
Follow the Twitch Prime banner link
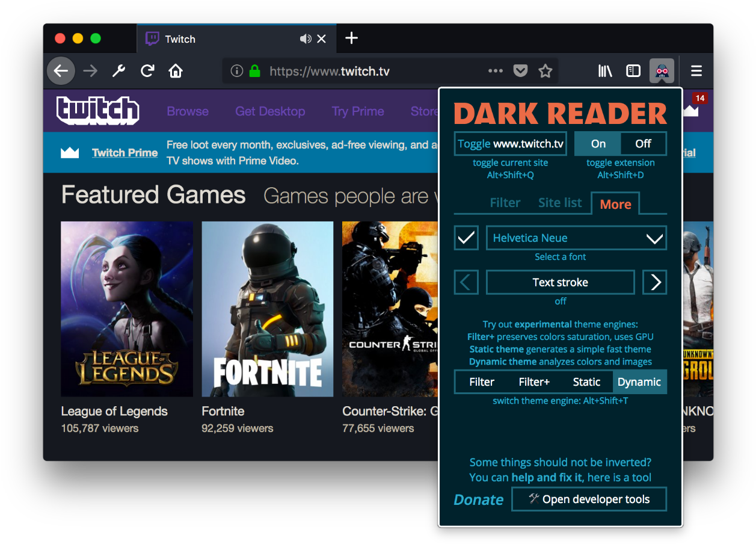[x=125, y=153]
